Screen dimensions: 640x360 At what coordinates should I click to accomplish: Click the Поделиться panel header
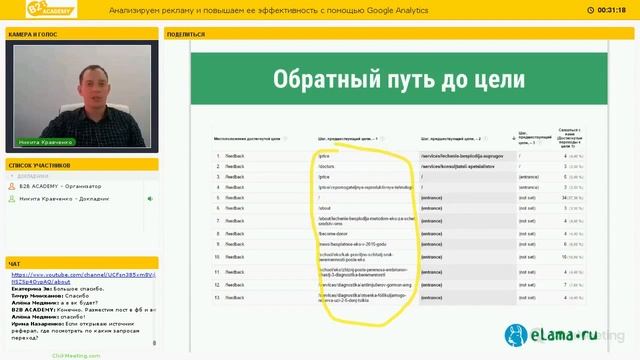(399, 34)
